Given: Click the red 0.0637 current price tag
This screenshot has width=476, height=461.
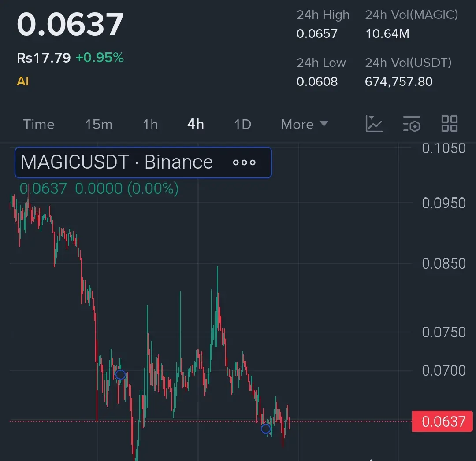Looking at the screenshot, I should [443, 421].
